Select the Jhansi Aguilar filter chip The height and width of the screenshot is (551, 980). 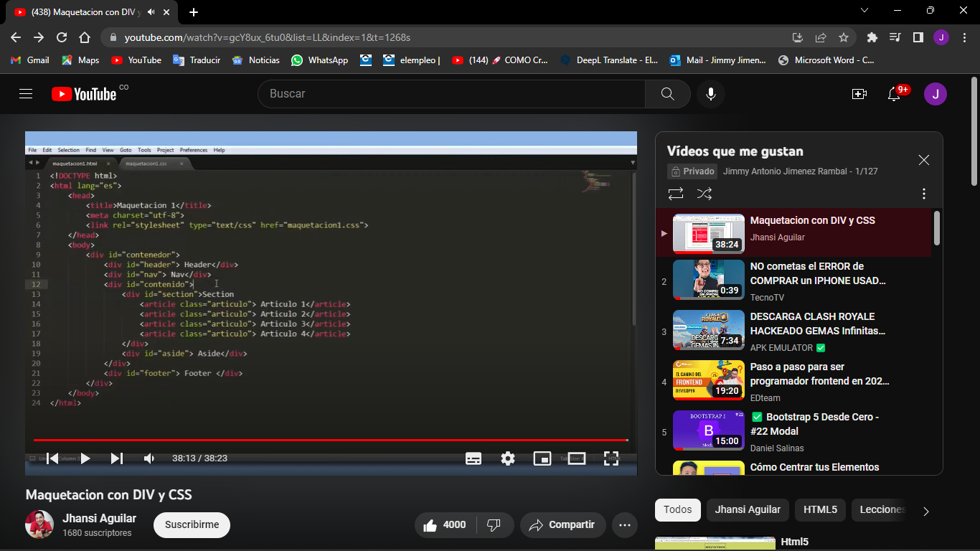pyautogui.click(x=748, y=510)
